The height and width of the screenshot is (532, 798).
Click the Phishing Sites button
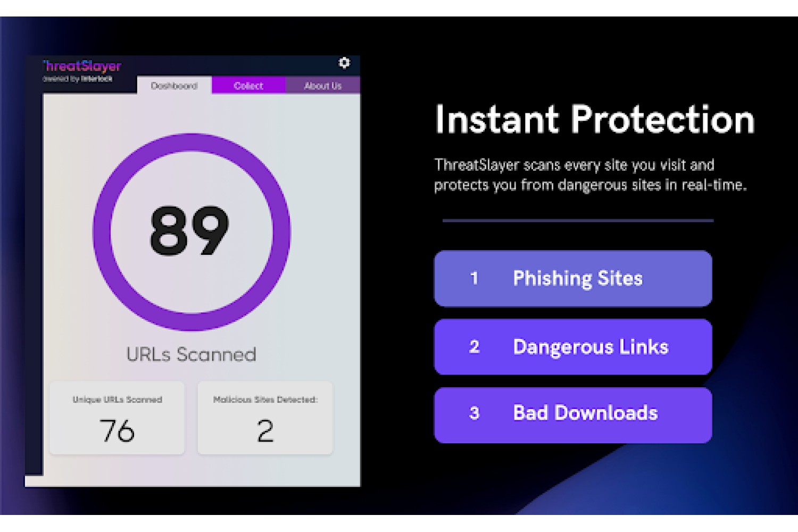[573, 278]
